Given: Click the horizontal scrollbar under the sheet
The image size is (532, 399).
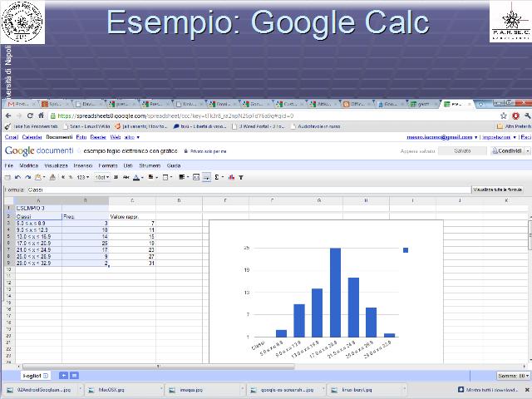Looking at the screenshot, I should (x=159, y=367).
